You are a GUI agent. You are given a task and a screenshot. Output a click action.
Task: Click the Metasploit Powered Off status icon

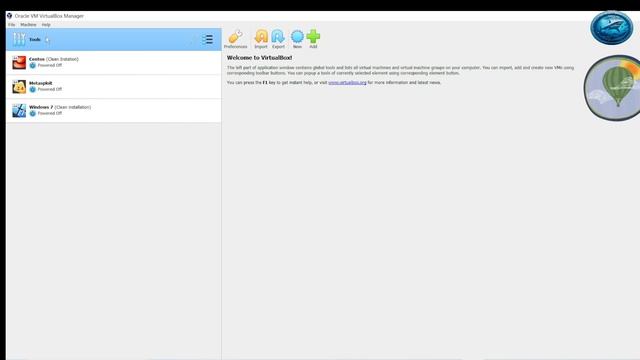click(33, 89)
